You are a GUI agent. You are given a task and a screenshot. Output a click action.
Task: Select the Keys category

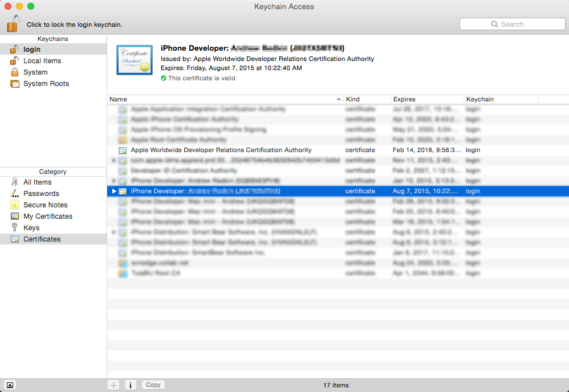[31, 228]
